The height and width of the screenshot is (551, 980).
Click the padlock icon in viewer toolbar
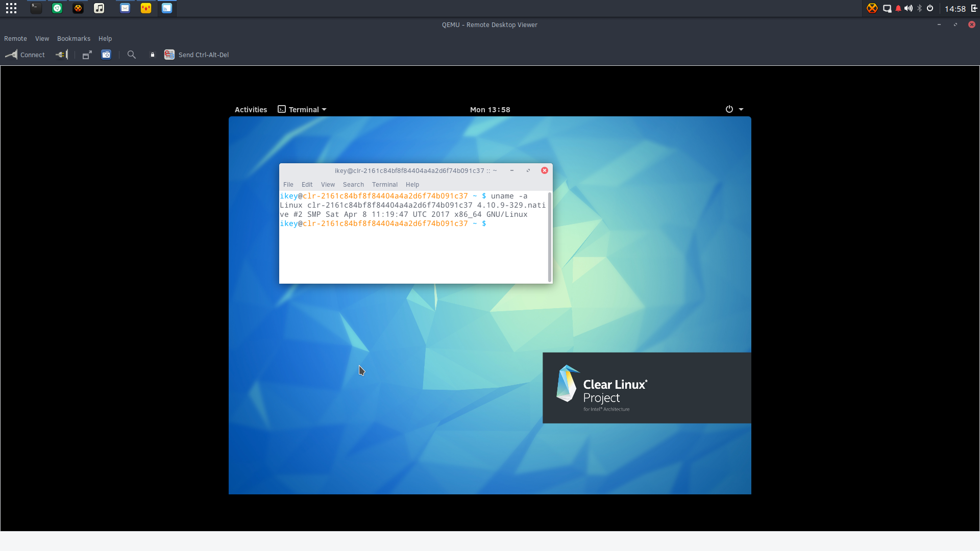click(152, 55)
